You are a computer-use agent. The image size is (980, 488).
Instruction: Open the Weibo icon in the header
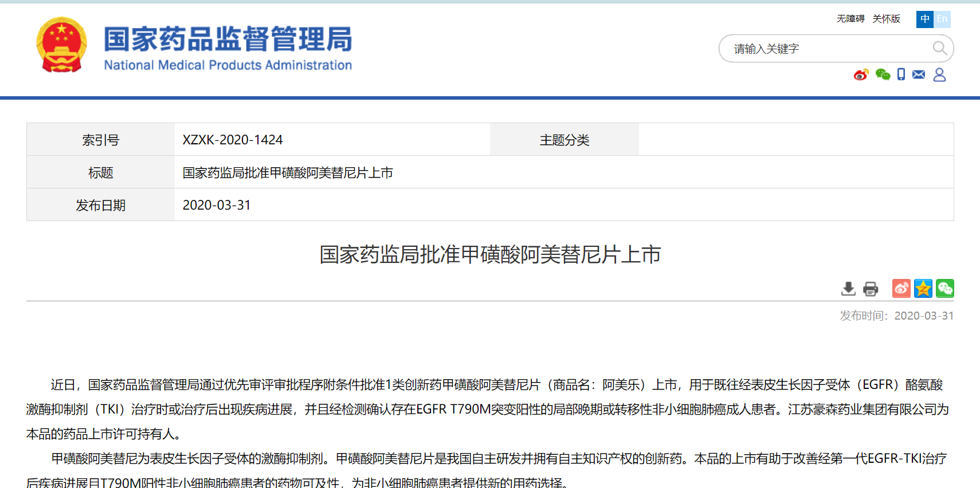tap(861, 75)
